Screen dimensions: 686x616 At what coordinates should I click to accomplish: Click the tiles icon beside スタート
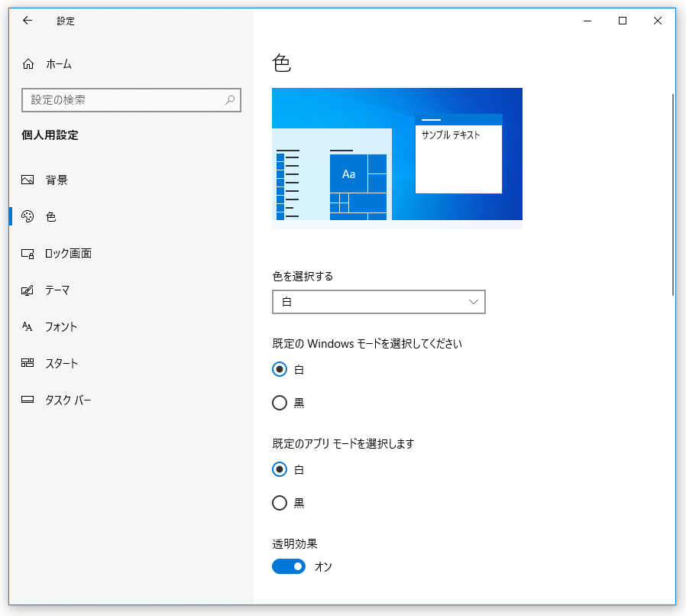[28, 363]
